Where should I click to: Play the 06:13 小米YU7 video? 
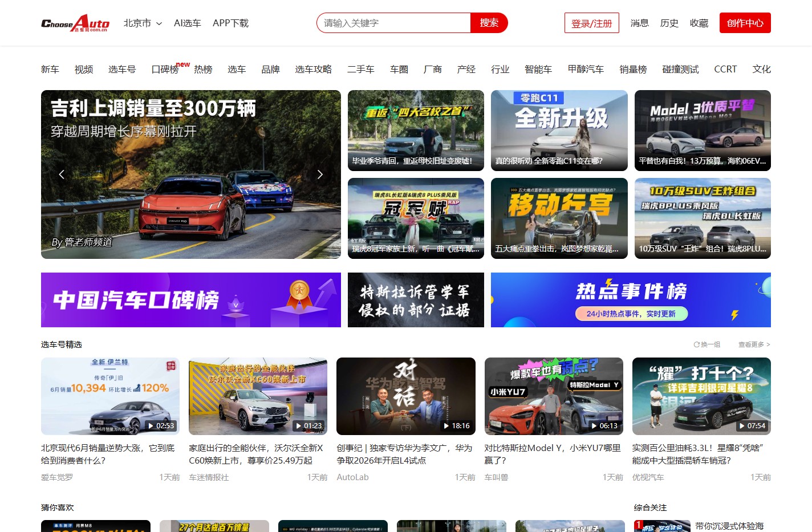coord(554,396)
